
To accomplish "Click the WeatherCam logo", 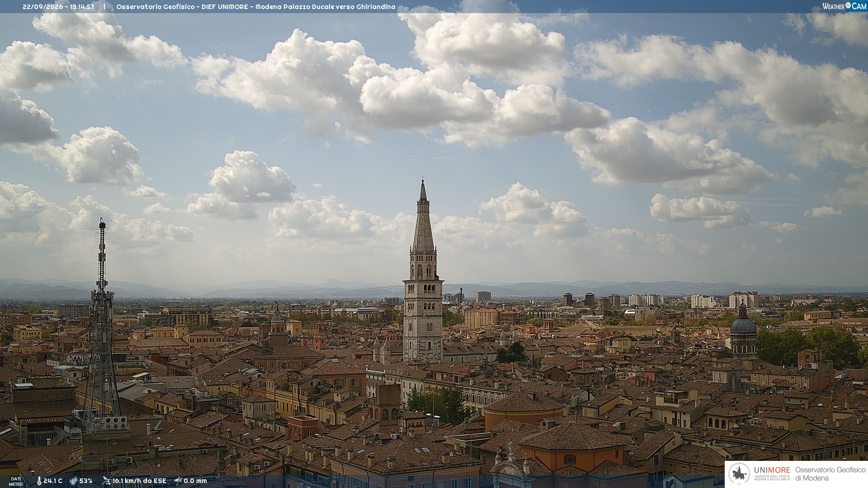I will click(x=844, y=6).
